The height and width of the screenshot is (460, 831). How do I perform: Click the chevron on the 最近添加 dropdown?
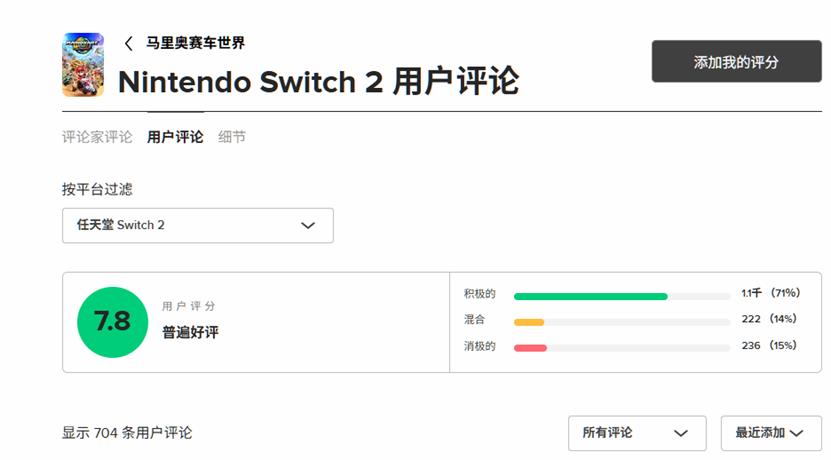[797, 433]
